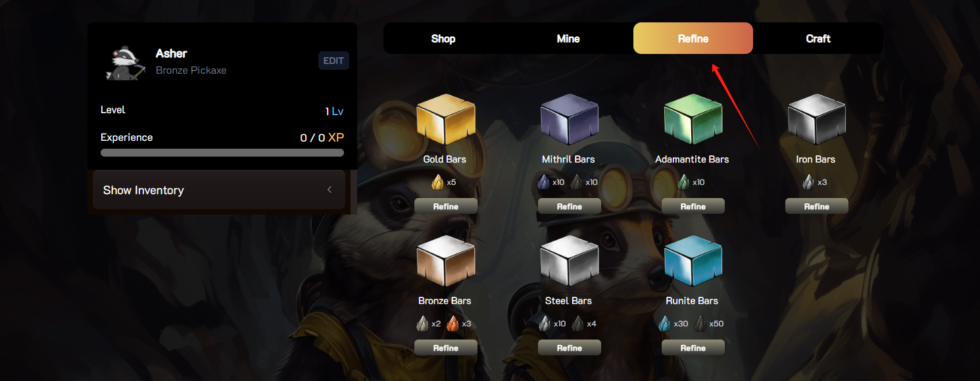This screenshot has height=381, width=980.
Task: Select the Mithril Bars cube icon
Action: 570,121
